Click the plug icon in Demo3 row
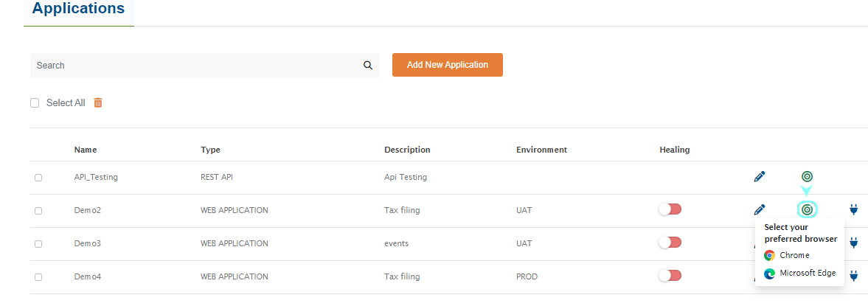Image resolution: width=868 pixels, height=303 pixels. click(854, 243)
